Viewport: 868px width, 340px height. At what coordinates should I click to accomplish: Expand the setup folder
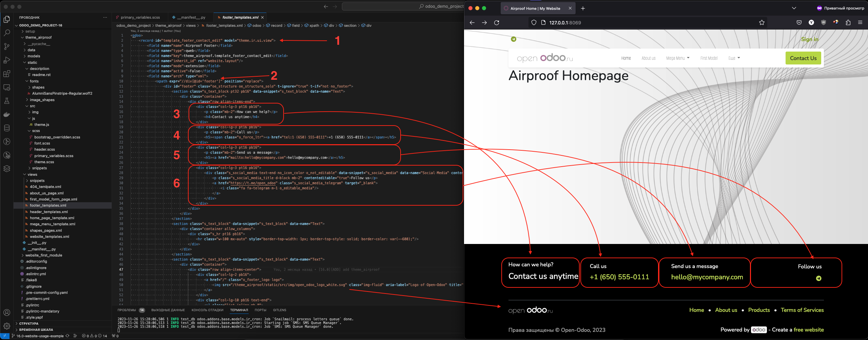[x=30, y=31]
